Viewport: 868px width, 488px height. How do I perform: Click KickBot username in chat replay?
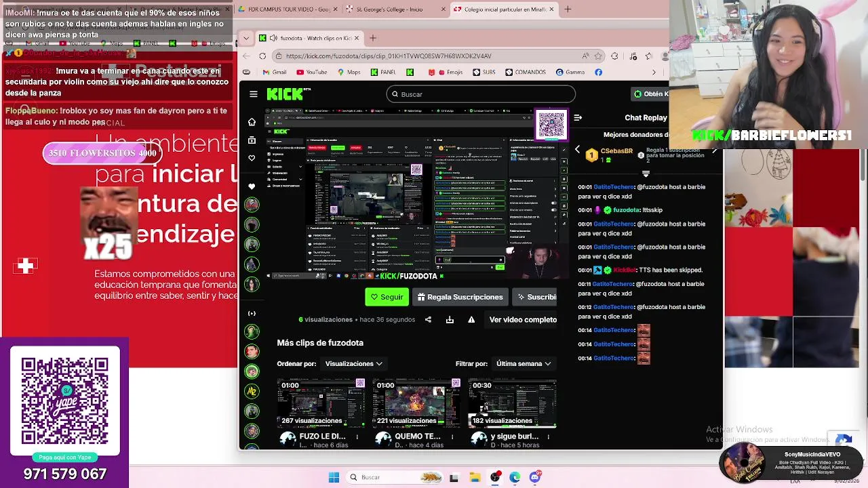pos(625,270)
